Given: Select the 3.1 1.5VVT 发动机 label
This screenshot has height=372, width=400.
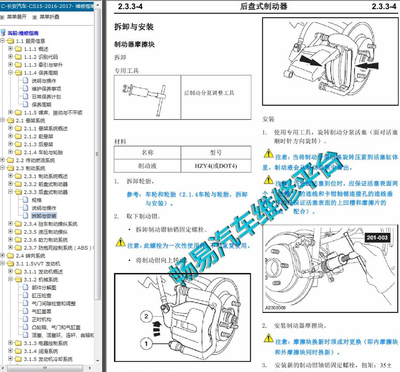Looking at the screenshot, I should point(38,264).
